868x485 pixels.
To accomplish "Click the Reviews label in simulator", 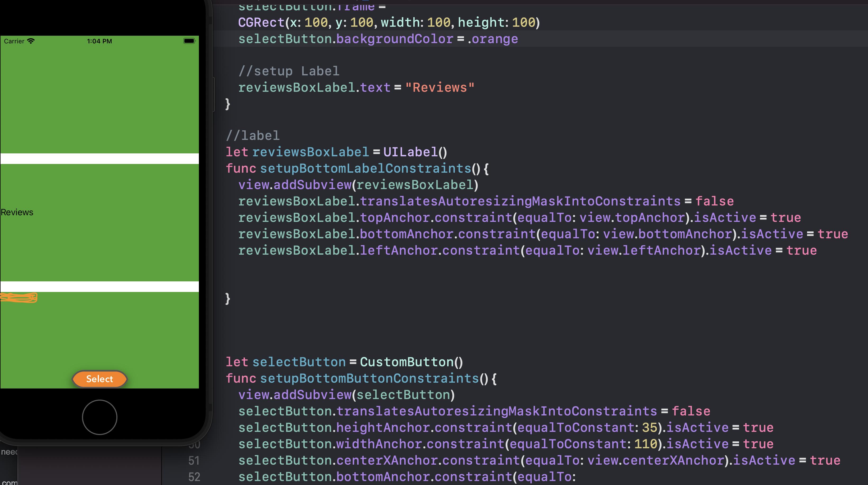I will [17, 212].
